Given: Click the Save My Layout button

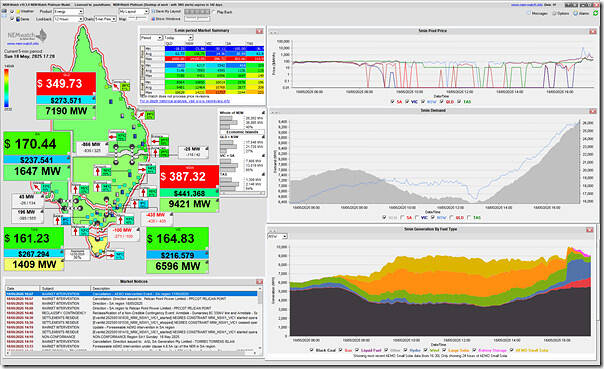Looking at the screenshot, I should pos(166,12).
